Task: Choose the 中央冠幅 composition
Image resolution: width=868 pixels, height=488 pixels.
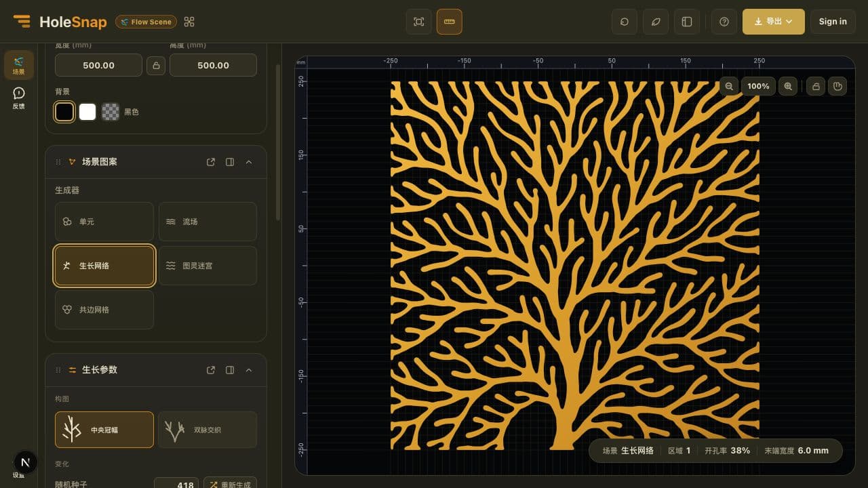Action: point(104,430)
